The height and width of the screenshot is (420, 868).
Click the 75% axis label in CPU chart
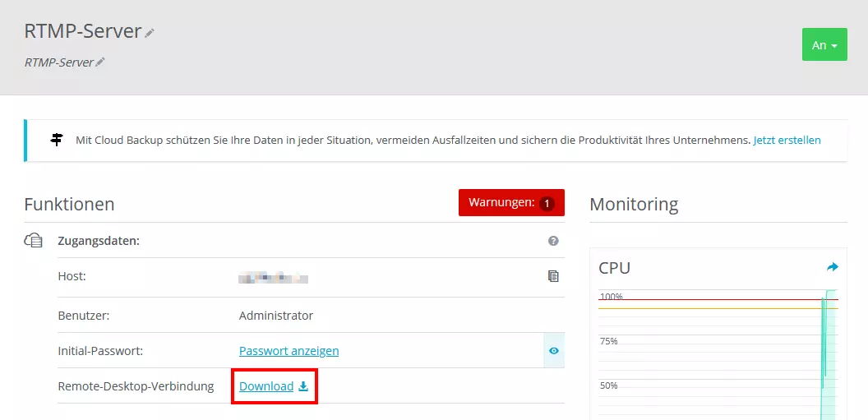(609, 341)
